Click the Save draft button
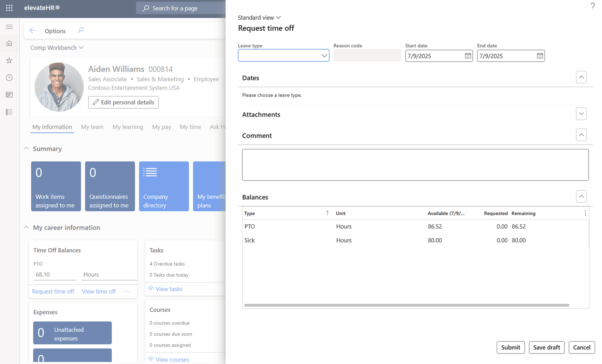Viewport: 602px width, 364px height. click(x=546, y=347)
